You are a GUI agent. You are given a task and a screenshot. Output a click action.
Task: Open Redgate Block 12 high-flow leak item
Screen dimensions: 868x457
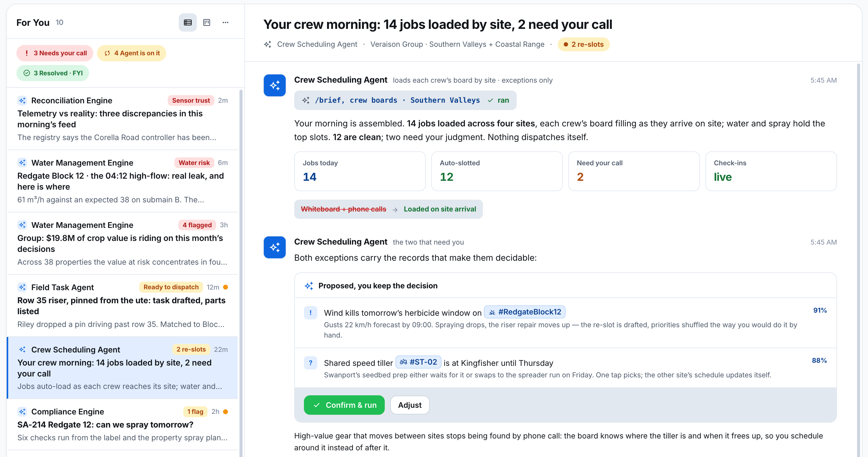coord(122,181)
